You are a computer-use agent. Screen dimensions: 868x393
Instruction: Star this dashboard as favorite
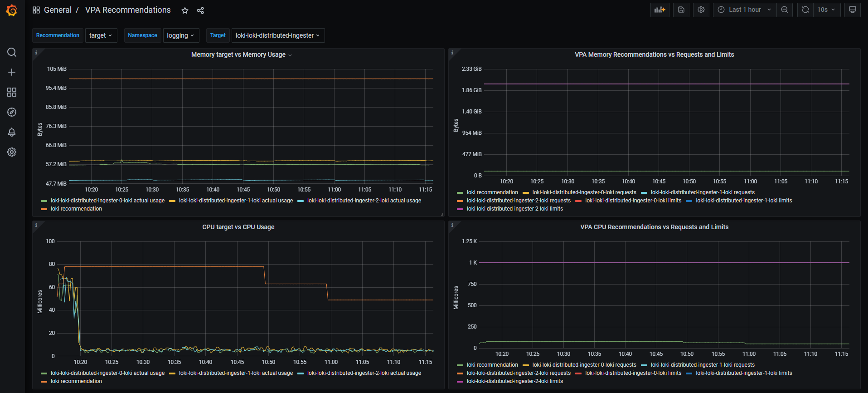coord(185,10)
